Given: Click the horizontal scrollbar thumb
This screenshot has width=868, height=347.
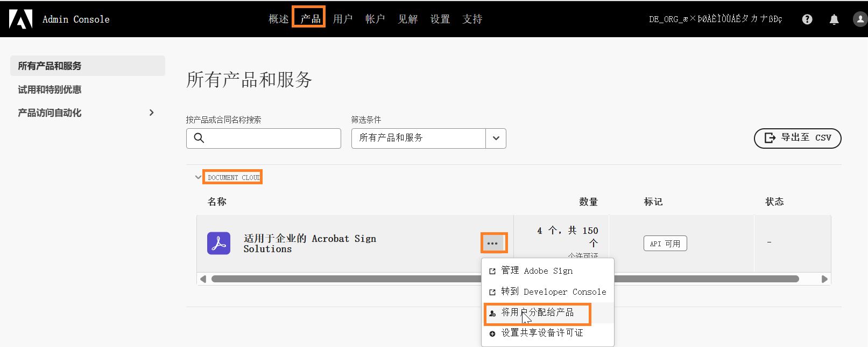Looking at the screenshot, I should 505,279.
